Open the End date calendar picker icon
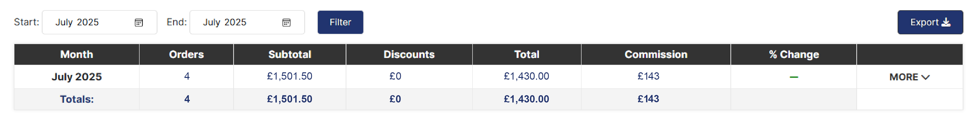 coord(286,23)
